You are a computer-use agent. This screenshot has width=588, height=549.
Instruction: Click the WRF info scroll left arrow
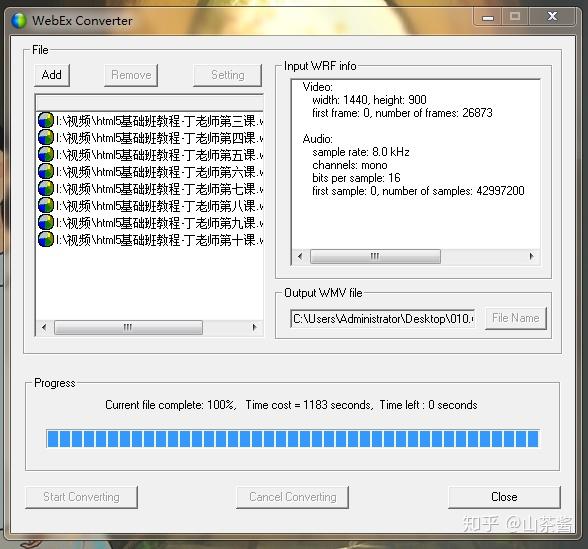click(300, 256)
